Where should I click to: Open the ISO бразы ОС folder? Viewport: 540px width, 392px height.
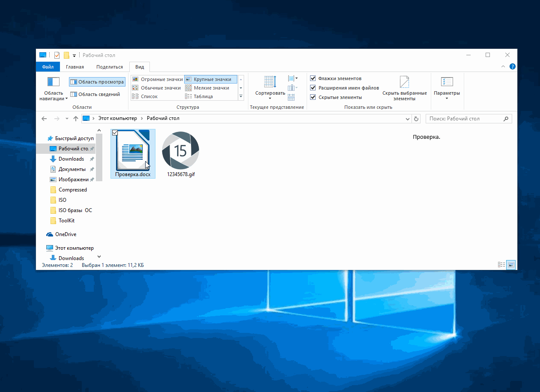71,210
